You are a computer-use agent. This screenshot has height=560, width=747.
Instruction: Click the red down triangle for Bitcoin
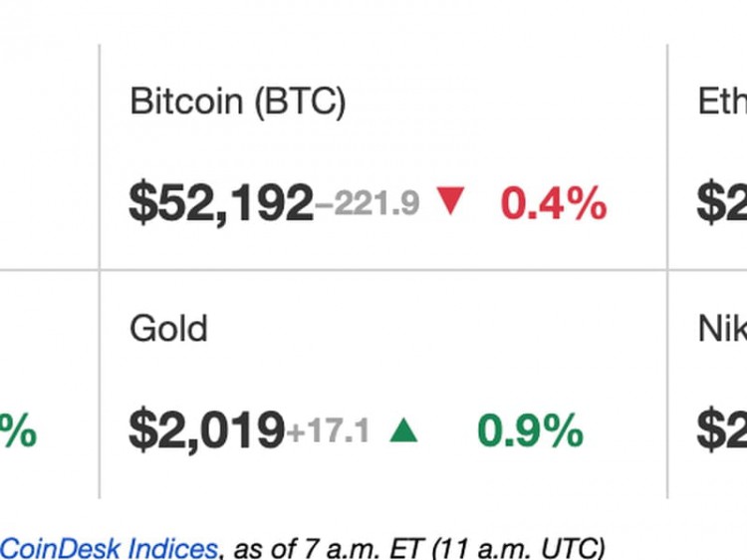450,201
